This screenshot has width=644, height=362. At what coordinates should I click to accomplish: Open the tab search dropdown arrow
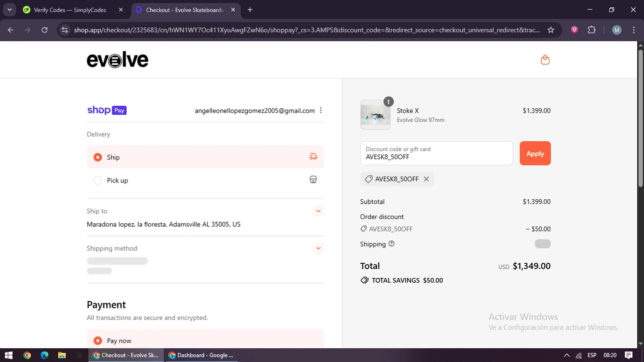click(x=9, y=9)
